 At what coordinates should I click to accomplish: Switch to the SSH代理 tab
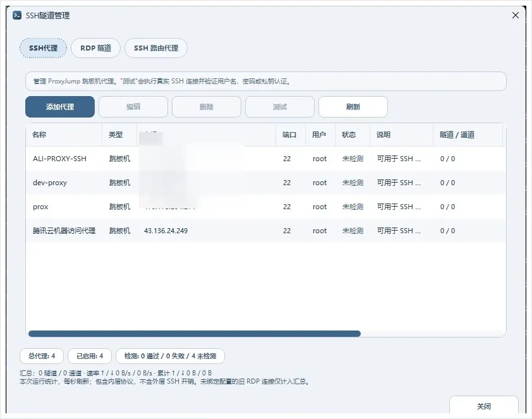tap(43, 48)
